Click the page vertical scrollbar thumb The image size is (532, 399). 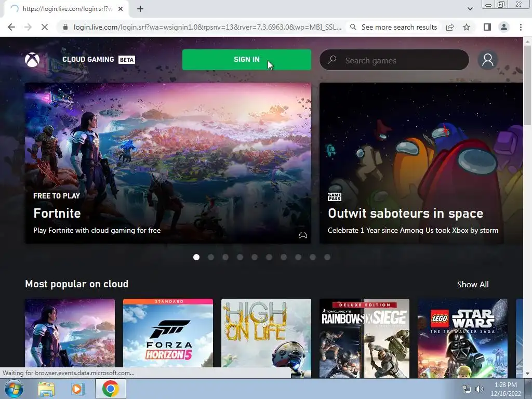(528, 85)
